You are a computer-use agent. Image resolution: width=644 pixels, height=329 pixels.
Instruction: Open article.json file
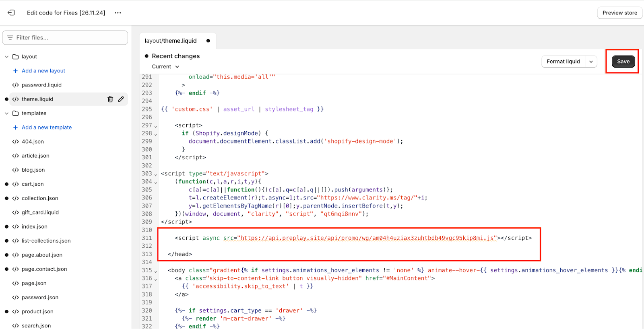(35, 156)
